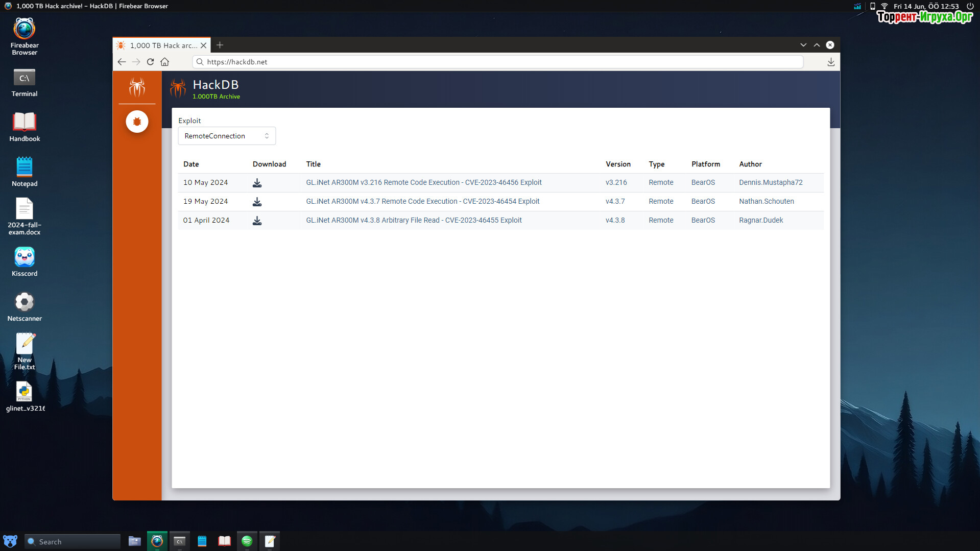Screen dimensions: 980x551
Task: Open browser downloads panel
Action: point(830,62)
